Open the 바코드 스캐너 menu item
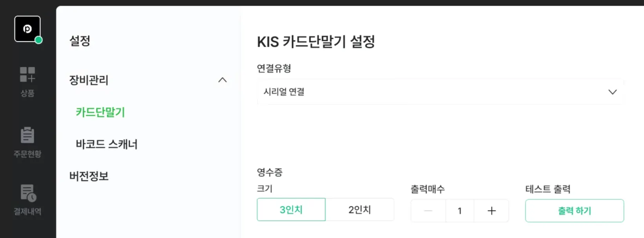The image size is (644, 238). pyautogui.click(x=107, y=144)
